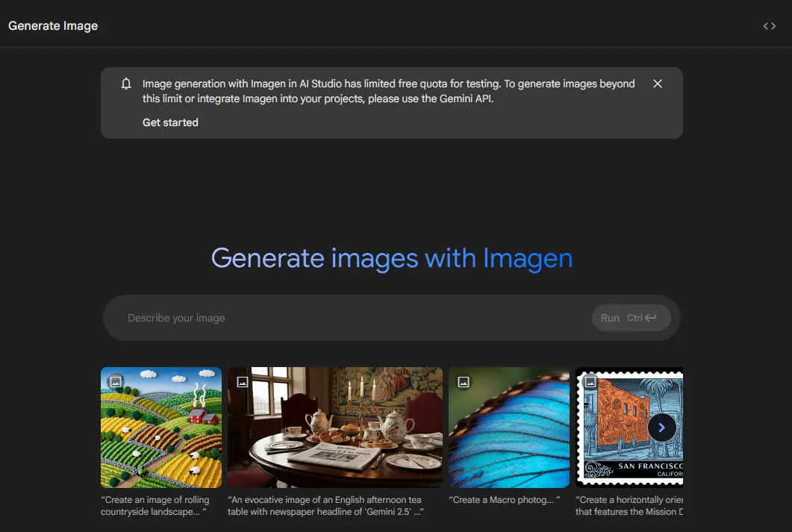This screenshot has height=532, width=792.
Task: Click the Generate Image page title
Action: click(53, 25)
